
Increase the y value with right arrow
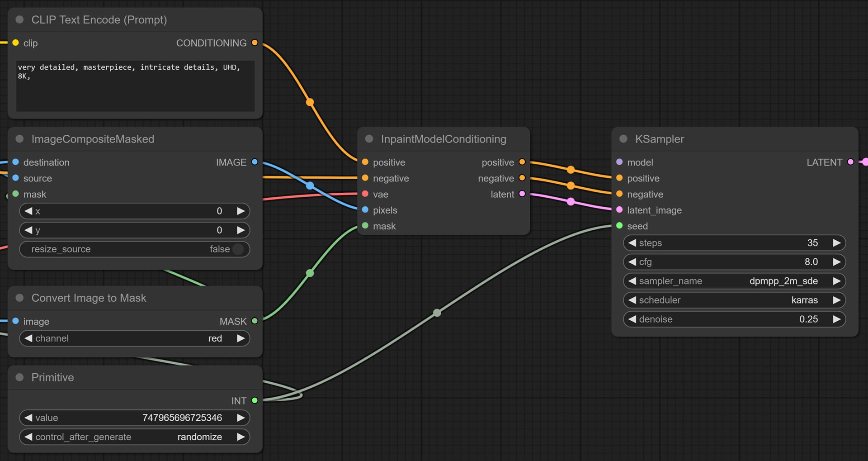pos(241,230)
